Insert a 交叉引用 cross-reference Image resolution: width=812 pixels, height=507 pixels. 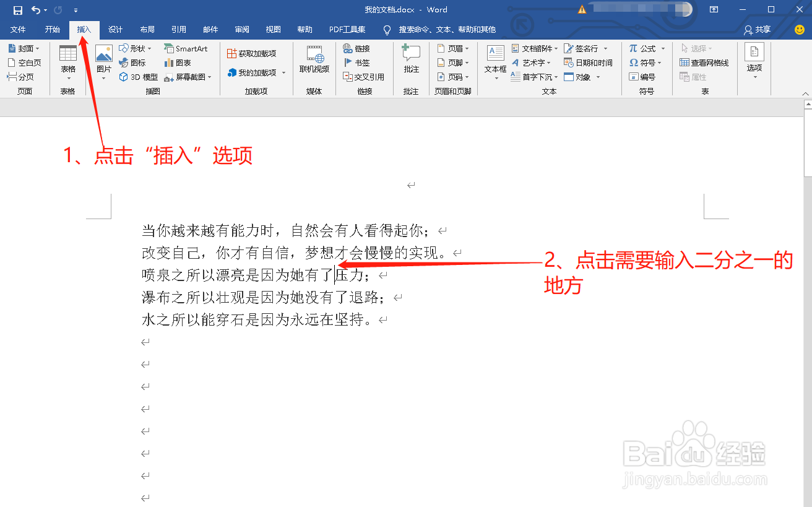pos(364,77)
